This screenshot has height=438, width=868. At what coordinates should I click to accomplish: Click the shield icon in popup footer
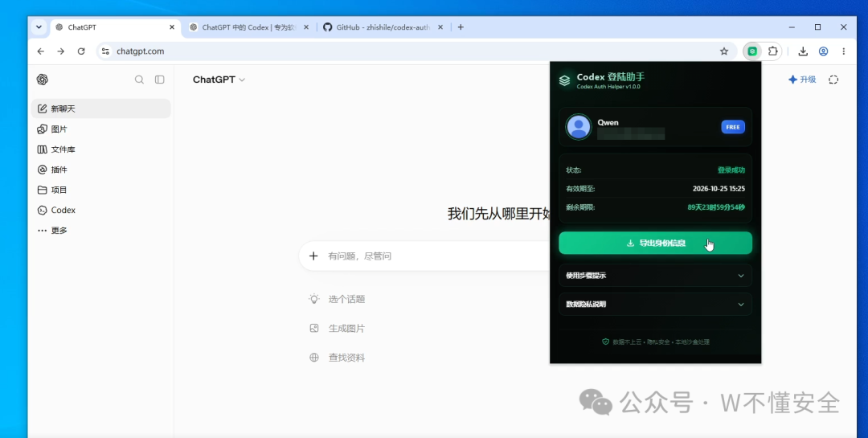606,342
